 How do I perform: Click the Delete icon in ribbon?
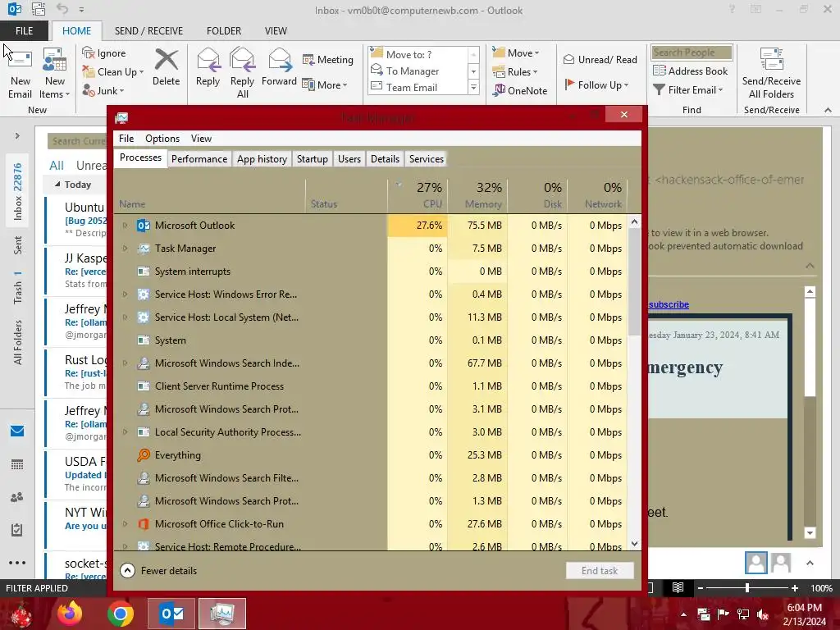[166, 67]
